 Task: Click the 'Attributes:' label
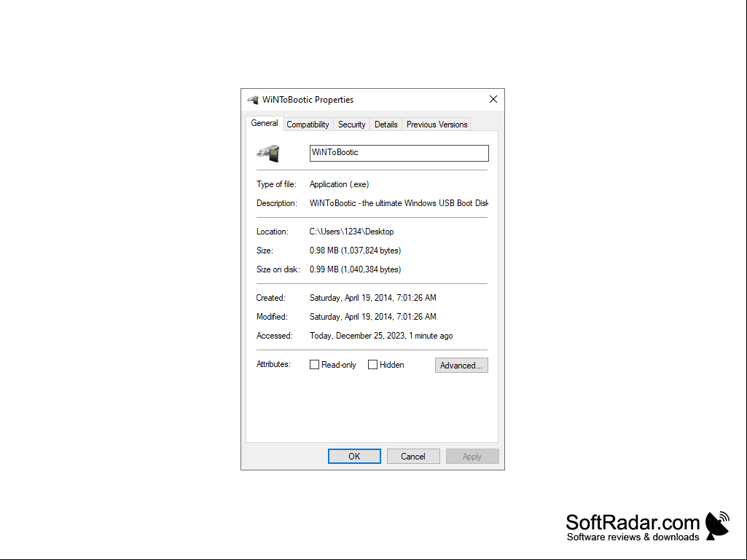(273, 364)
